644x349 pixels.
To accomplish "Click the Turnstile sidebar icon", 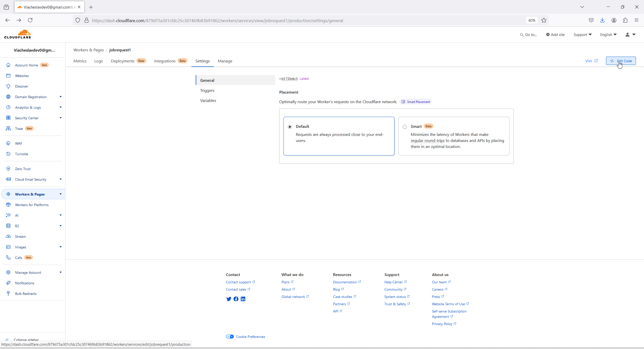I will 8,154.
